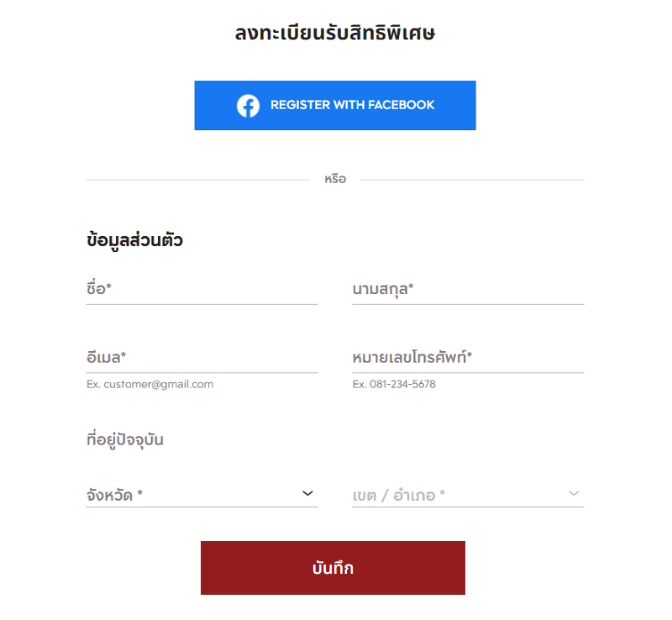Click into the อีเมล email field
The image size is (672, 620).
(202, 358)
